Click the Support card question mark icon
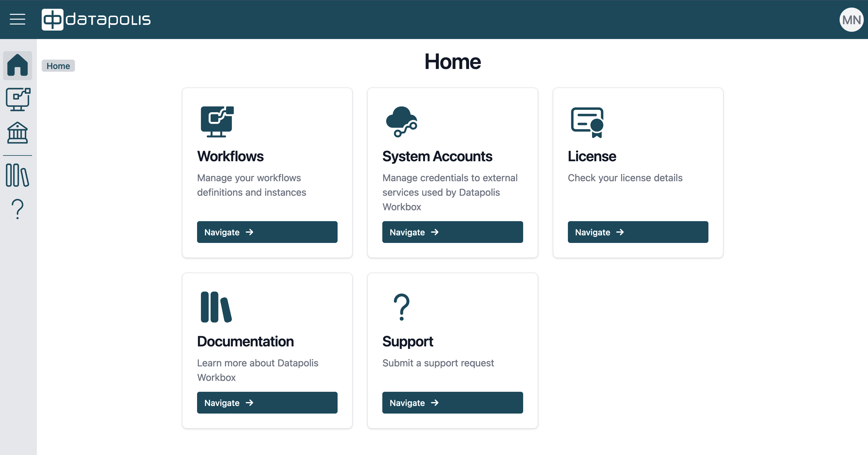This screenshot has height=455, width=868. (401, 307)
